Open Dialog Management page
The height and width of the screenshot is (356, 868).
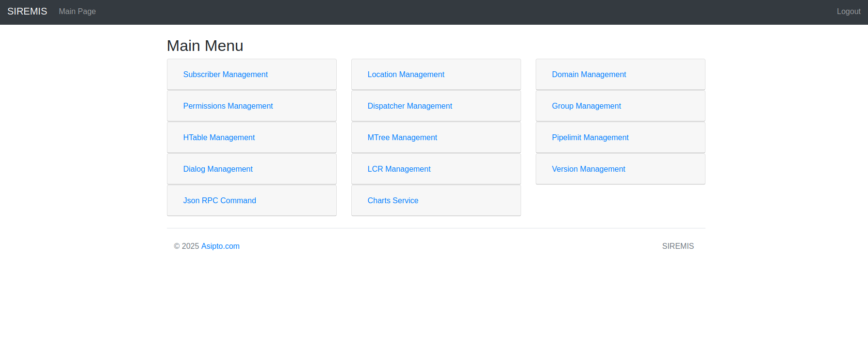(218, 169)
